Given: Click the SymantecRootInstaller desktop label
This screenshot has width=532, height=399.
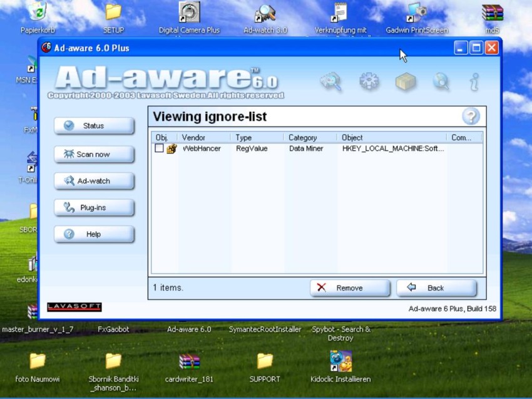Looking at the screenshot, I should pyautogui.click(x=265, y=329).
